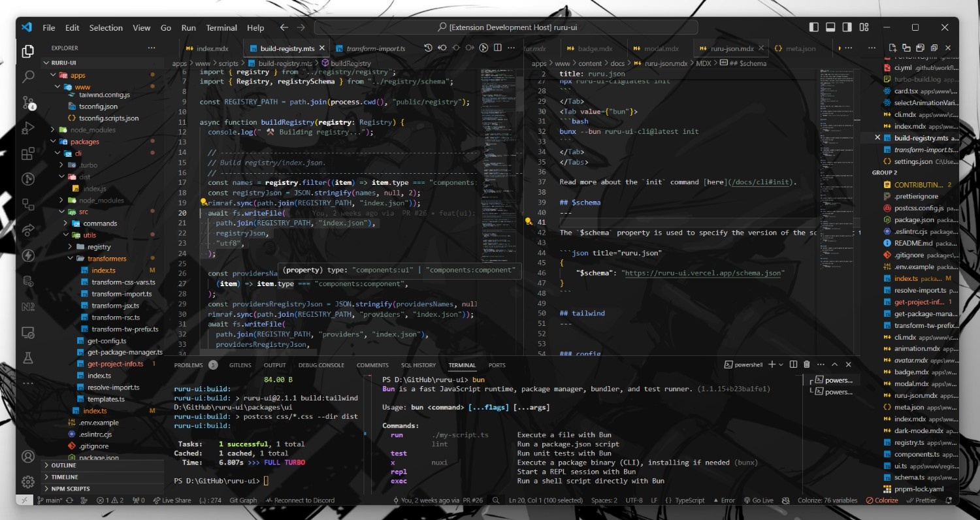The width and height of the screenshot is (980, 520).
Task: Click the split terminal icon
Action: [793, 365]
